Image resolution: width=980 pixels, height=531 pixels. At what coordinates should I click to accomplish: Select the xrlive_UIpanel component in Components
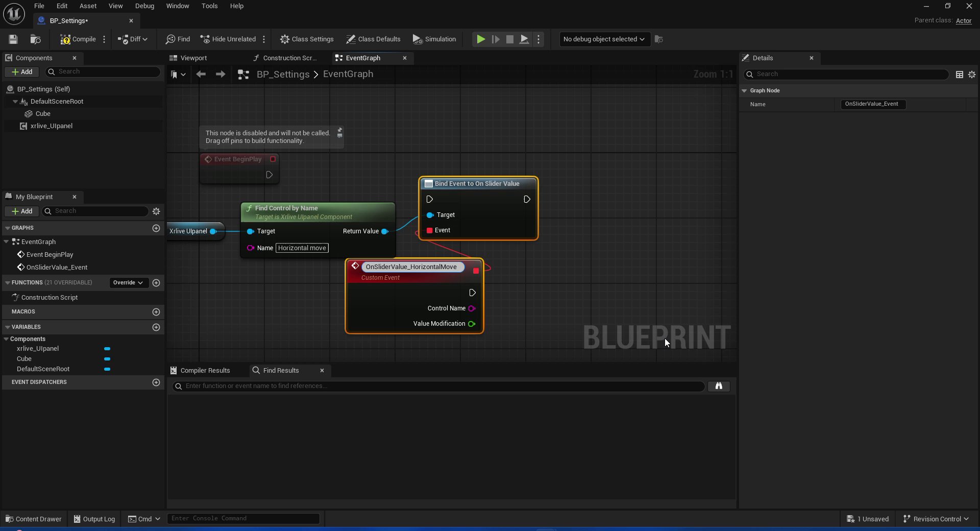tap(52, 126)
